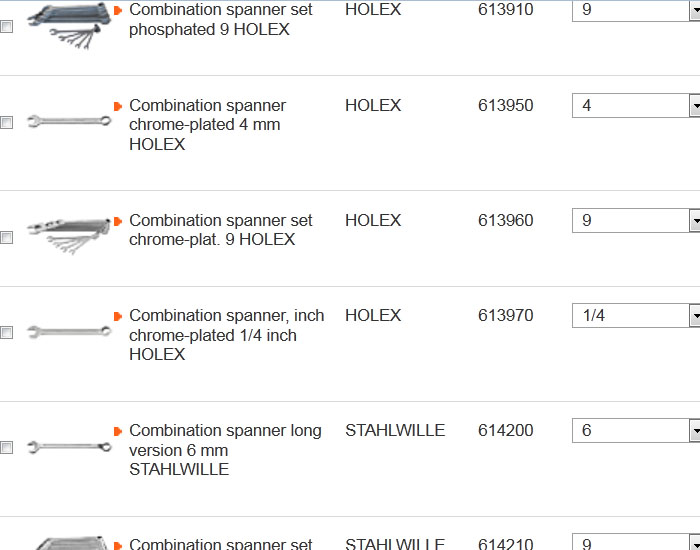Tick the checkbox for item 613950
This screenshot has height=550, width=700.
coord(7,123)
